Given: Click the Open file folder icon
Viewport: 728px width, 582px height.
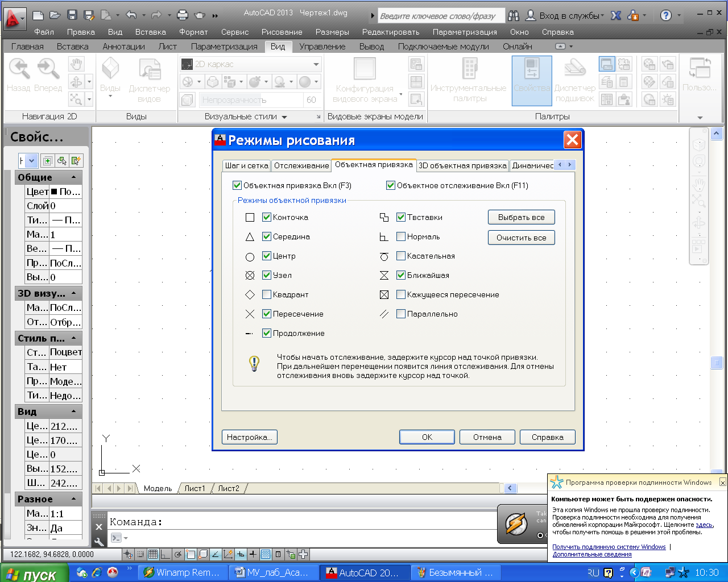Looking at the screenshot, I should click(55, 15).
